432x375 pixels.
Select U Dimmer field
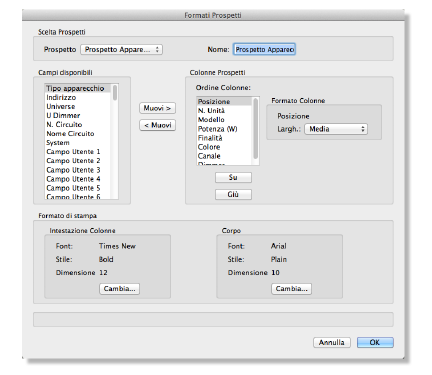click(x=78, y=115)
